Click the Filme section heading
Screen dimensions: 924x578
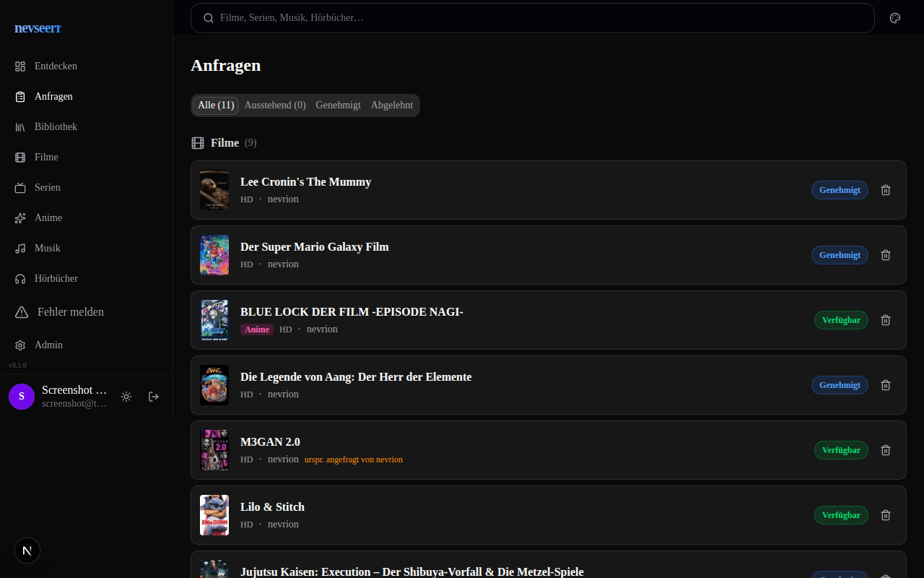tap(225, 143)
